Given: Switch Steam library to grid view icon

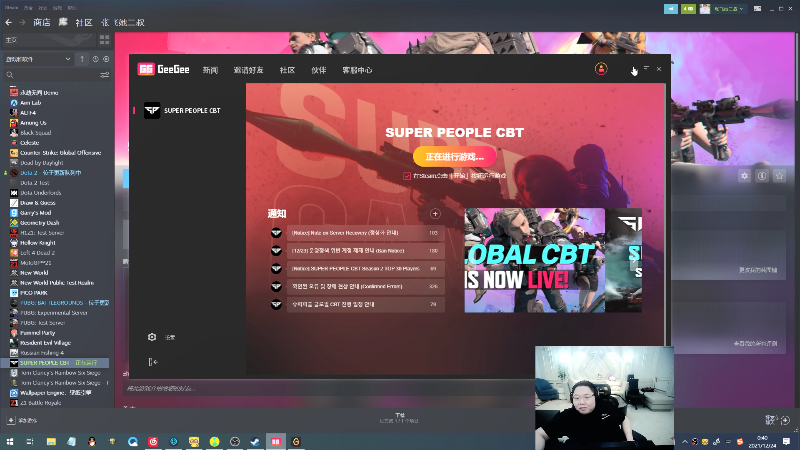Looking at the screenshot, I should pyautogui.click(x=105, y=40).
